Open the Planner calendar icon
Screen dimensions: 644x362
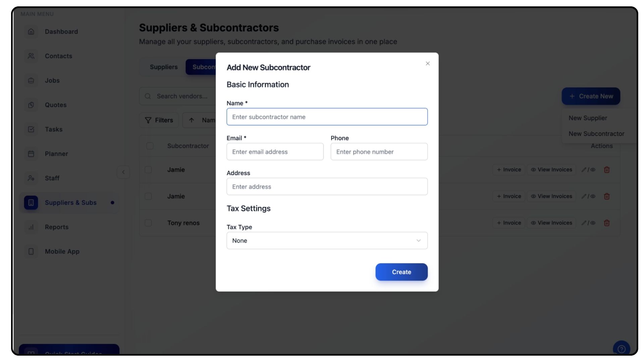click(31, 154)
